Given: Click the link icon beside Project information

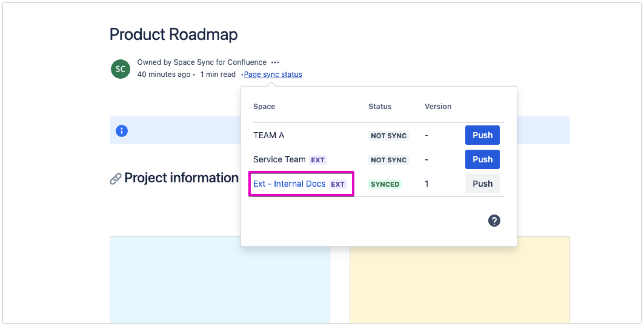Looking at the screenshot, I should [115, 179].
